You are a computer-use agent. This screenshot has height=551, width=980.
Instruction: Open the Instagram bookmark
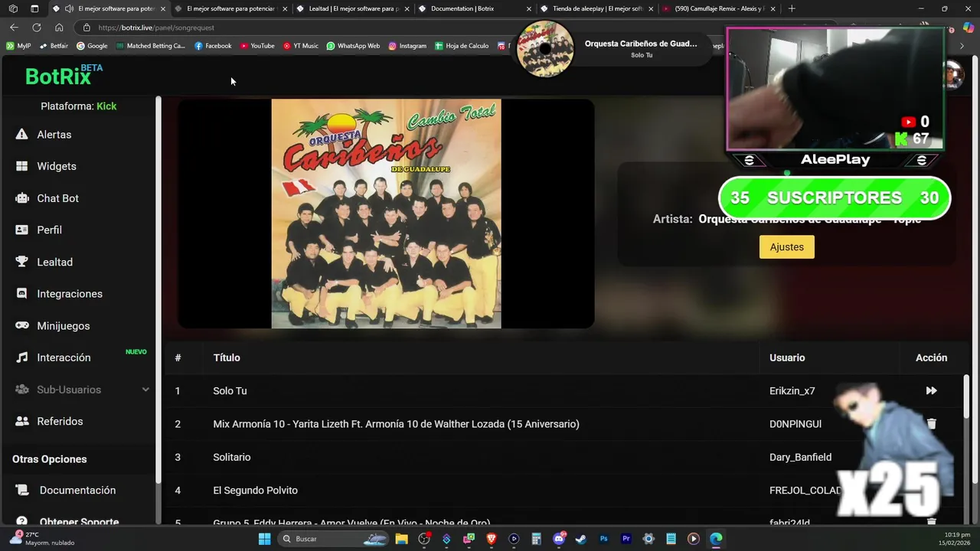(x=407, y=46)
